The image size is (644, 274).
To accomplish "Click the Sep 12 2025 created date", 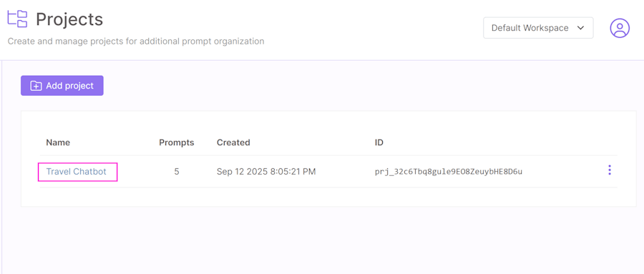I will (266, 172).
